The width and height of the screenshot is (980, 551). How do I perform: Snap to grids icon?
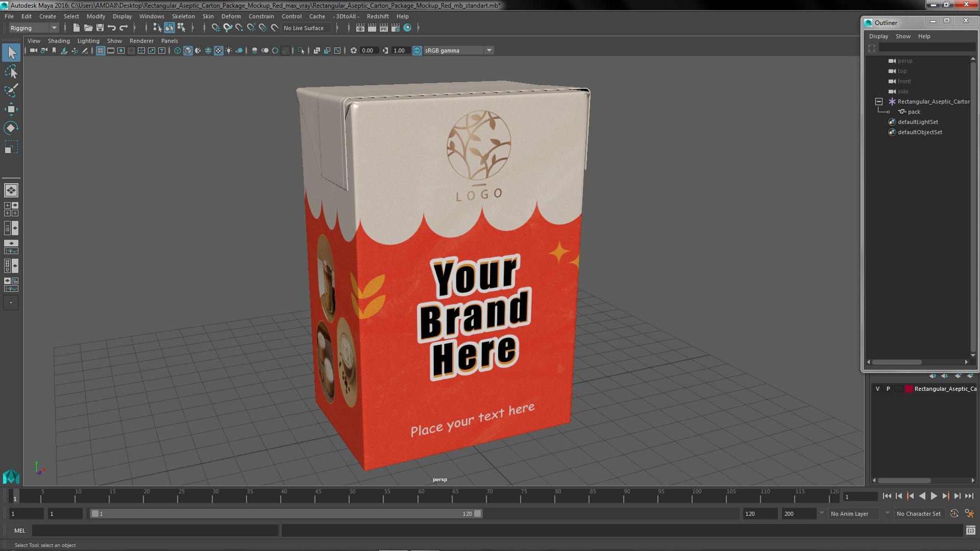(216, 28)
